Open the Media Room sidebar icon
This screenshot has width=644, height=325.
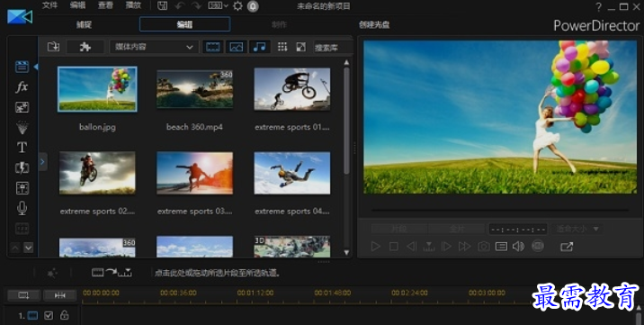(22, 67)
